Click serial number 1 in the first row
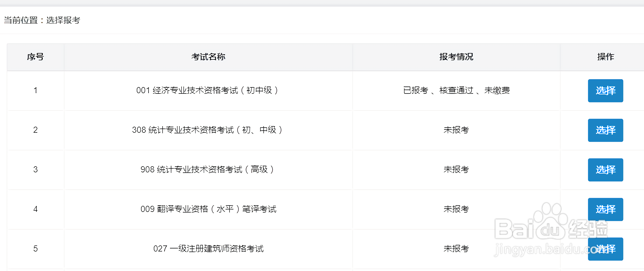Viewport: 644px width, 271px height. pos(35,90)
